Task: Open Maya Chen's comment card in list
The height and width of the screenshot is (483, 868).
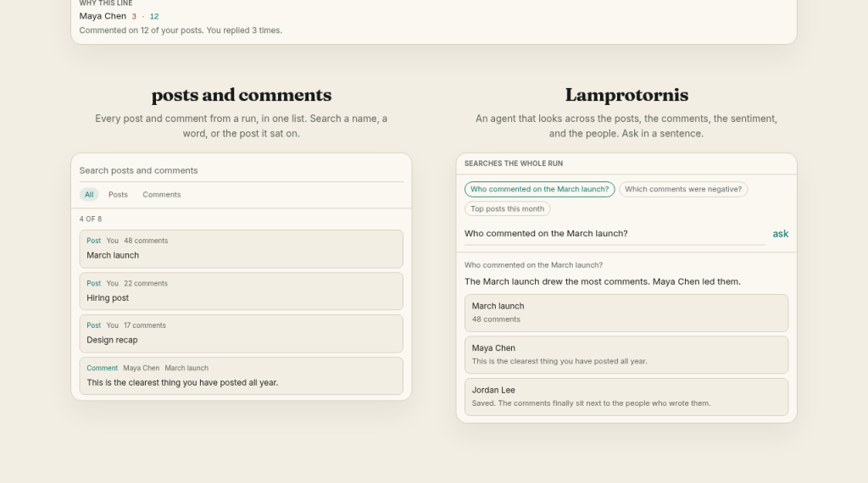Action: [241, 376]
